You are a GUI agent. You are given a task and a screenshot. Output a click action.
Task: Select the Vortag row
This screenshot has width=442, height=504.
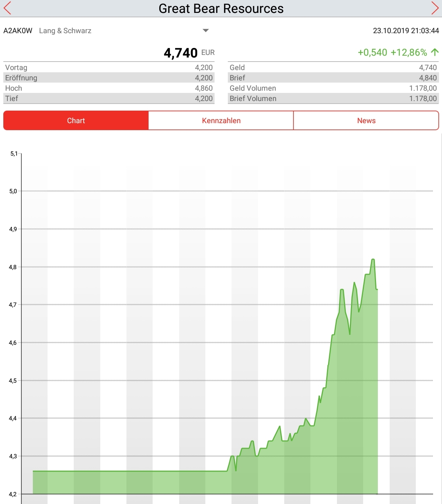[x=109, y=67]
